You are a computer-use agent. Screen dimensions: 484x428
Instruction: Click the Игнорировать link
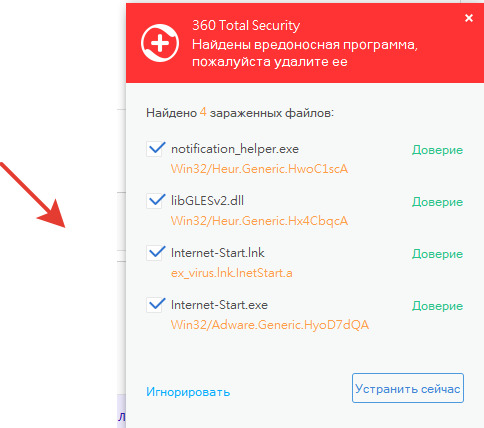coord(188,392)
